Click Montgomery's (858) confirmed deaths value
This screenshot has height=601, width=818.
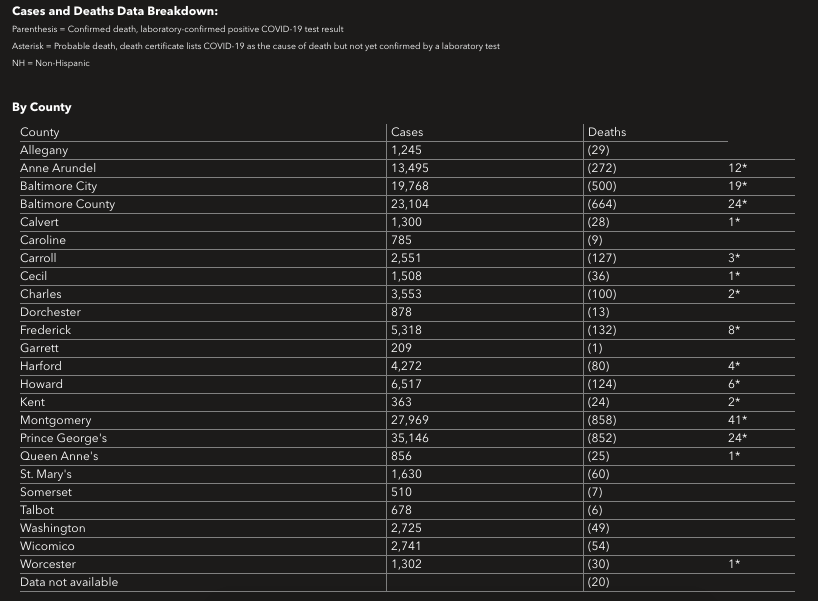click(602, 420)
